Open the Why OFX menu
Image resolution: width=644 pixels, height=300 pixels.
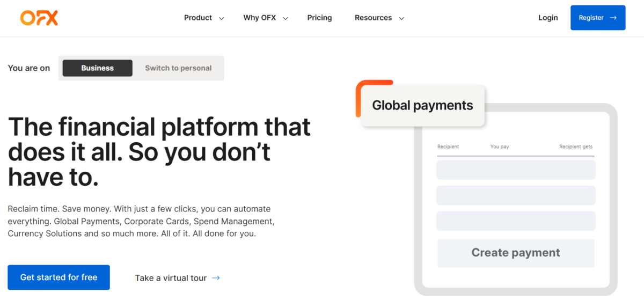(260, 18)
